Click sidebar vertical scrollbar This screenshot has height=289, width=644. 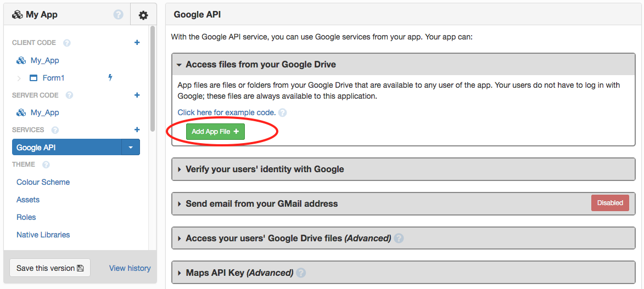(153, 78)
